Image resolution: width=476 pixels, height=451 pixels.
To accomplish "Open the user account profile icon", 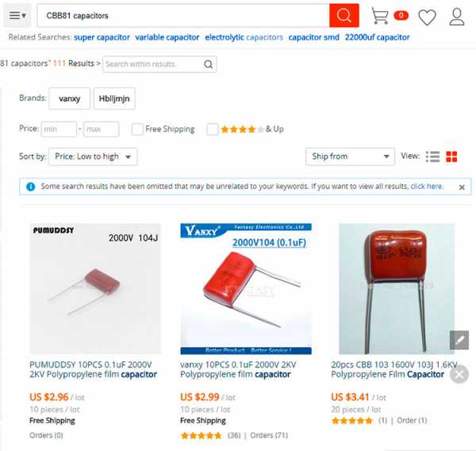I will coord(457,17).
